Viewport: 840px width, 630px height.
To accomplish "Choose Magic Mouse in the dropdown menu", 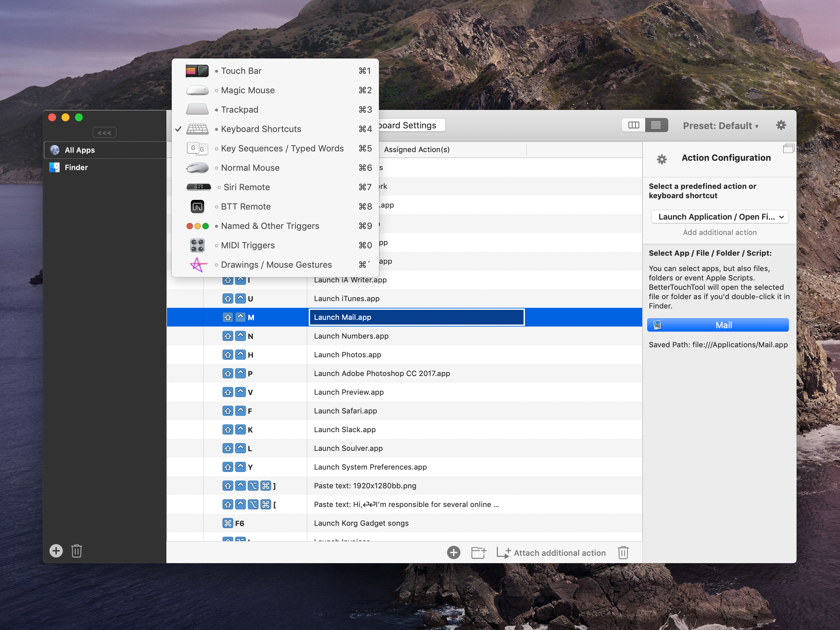I will coord(275,90).
